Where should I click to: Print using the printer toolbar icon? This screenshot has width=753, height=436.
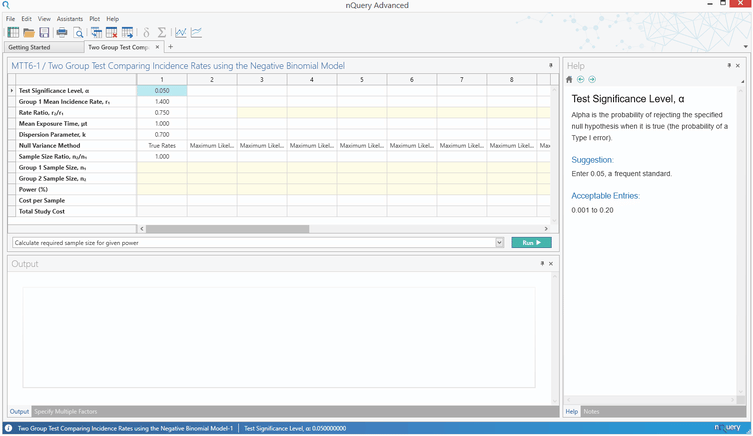pyautogui.click(x=62, y=33)
